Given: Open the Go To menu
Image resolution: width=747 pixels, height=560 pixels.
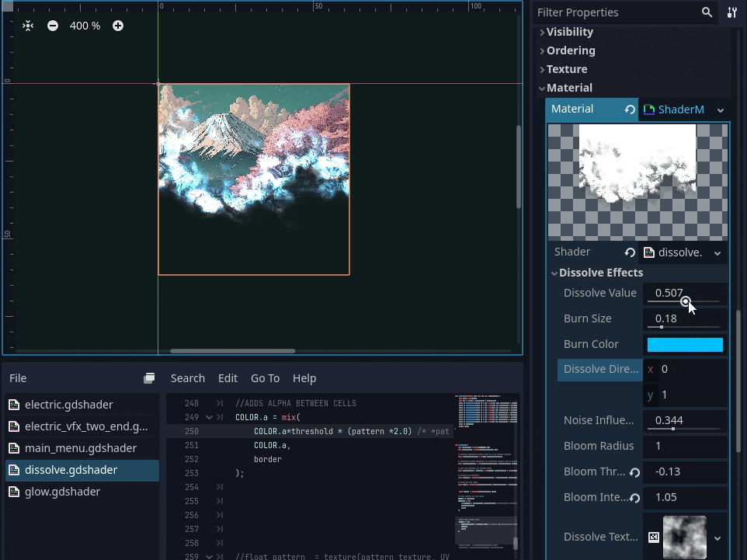Looking at the screenshot, I should coord(265,378).
